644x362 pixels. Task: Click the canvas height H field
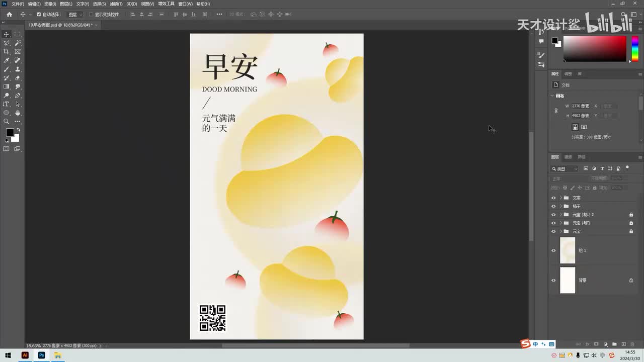tap(581, 116)
